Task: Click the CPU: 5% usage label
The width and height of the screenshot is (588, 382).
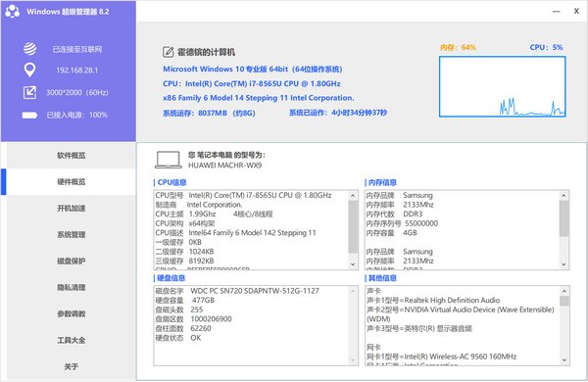Action: coord(546,47)
